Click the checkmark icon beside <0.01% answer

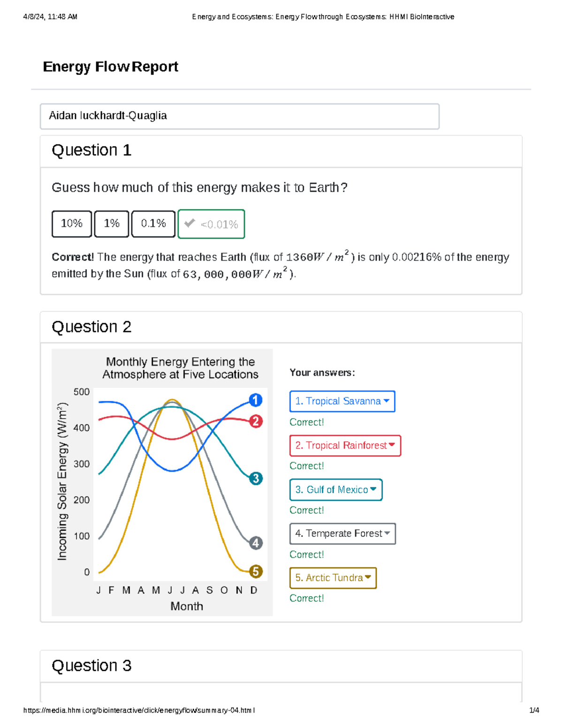pos(190,224)
